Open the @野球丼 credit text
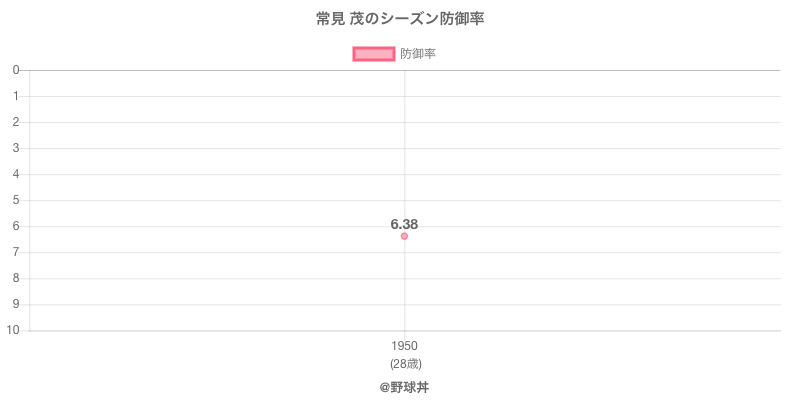 click(404, 386)
